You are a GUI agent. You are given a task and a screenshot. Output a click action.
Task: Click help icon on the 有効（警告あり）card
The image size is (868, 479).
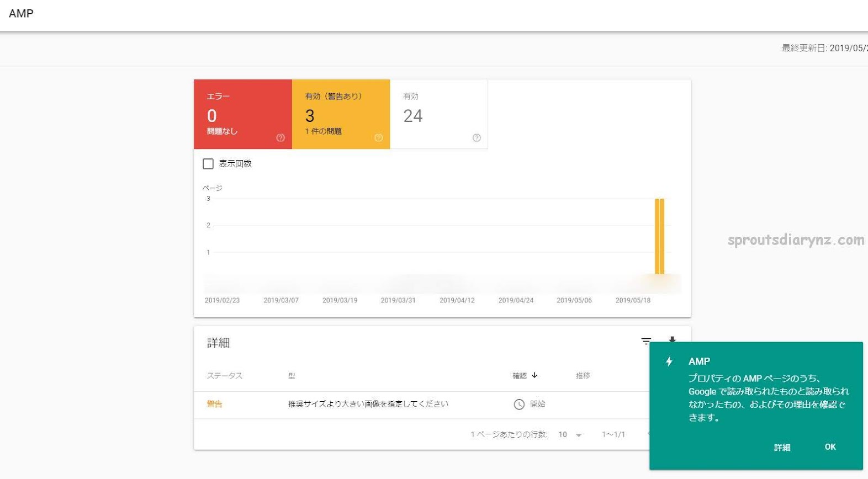pos(378,138)
